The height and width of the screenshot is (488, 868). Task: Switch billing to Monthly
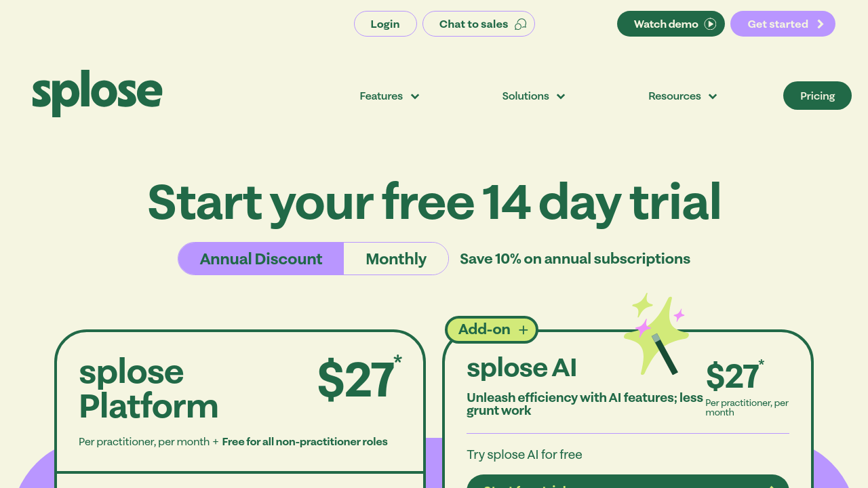[396, 259]
